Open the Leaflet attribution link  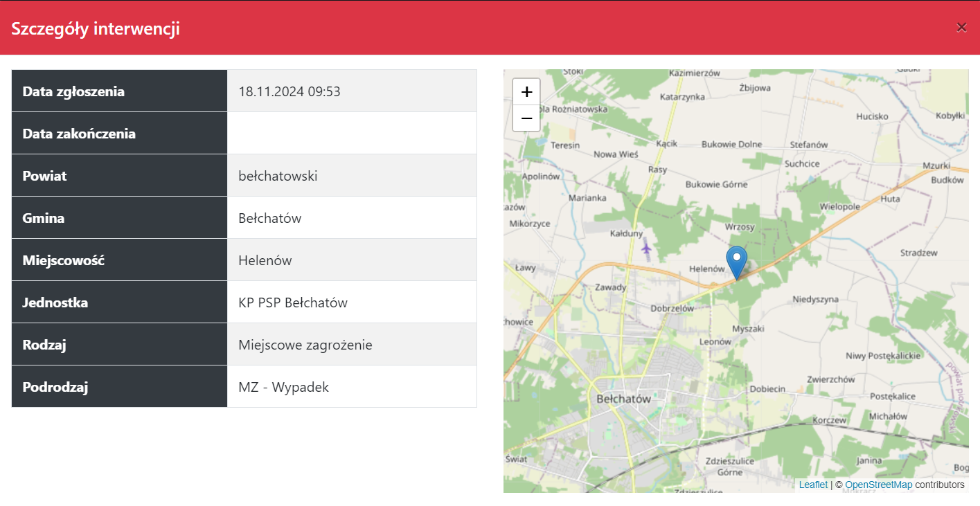pyautogui.click(x=813, y=485)
